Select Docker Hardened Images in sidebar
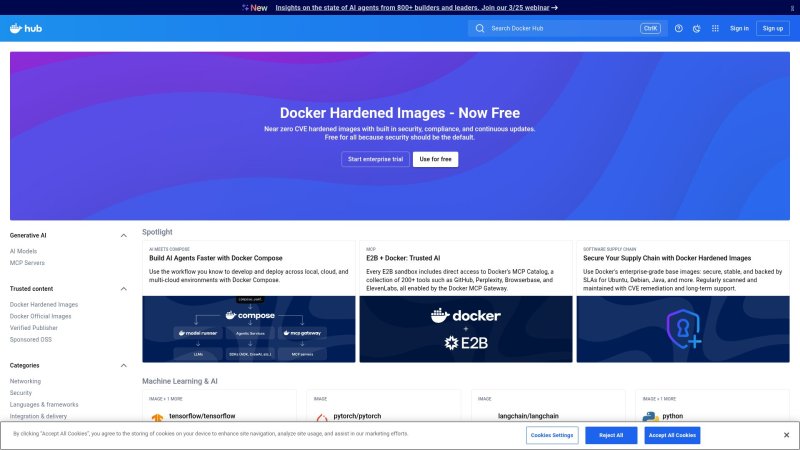800x450 pixels. pos(44,305)
